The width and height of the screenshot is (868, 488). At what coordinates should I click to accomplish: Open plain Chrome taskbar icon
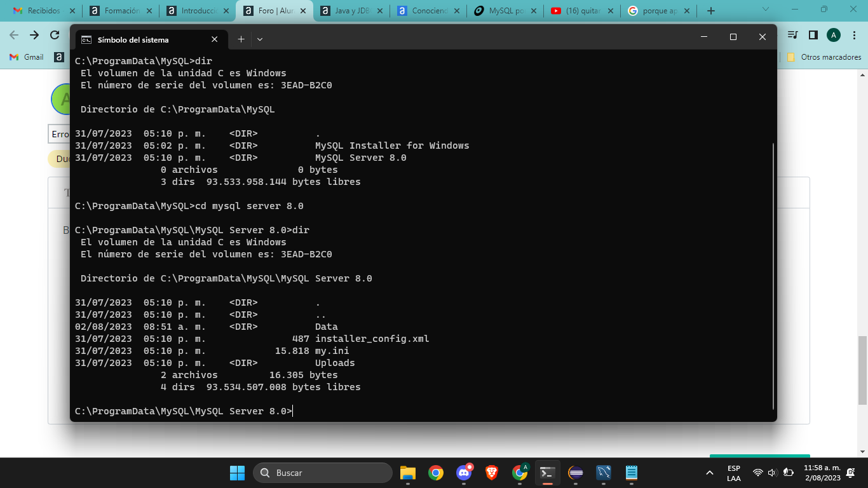coord(435,473)
